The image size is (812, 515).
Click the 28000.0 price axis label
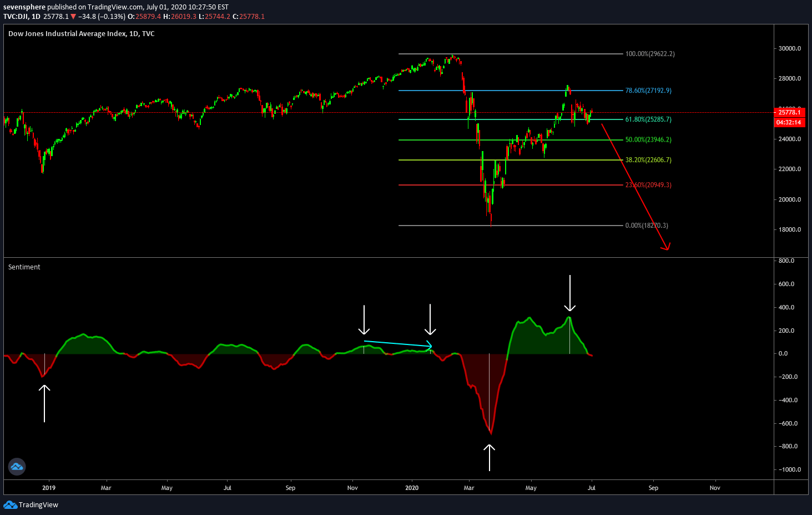point(789,79)
